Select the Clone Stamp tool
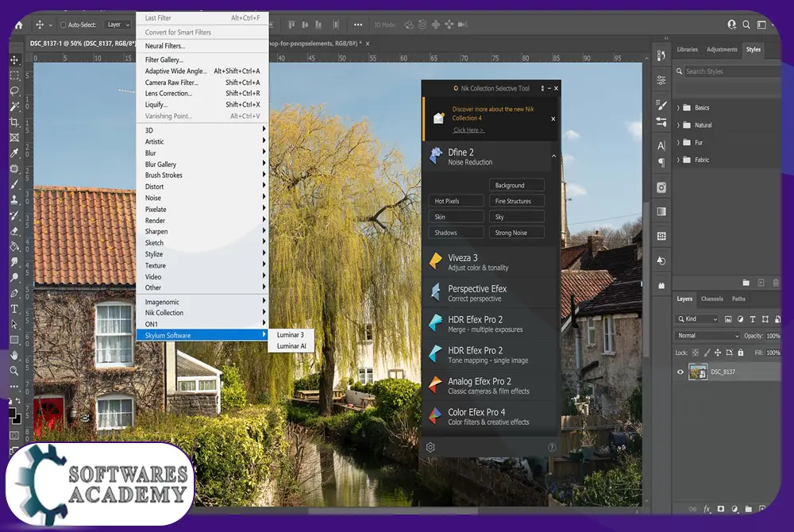The height and width of the screenshot is (532, 794). point(14,199)
